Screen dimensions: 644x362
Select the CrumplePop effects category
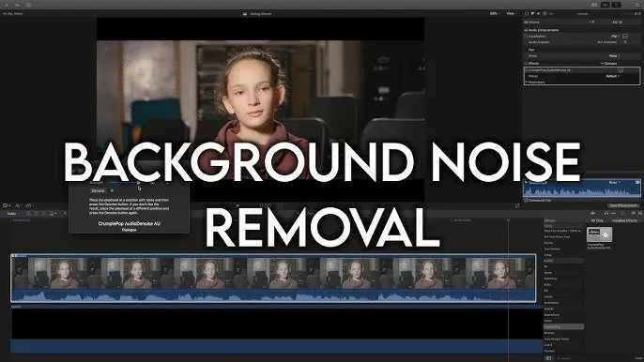click(563, 326)
